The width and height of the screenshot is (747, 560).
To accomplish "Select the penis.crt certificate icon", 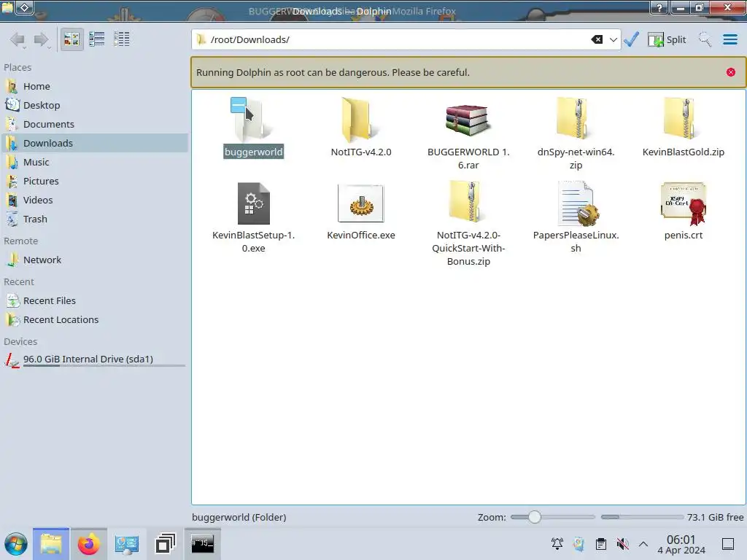I will [683, 203].
